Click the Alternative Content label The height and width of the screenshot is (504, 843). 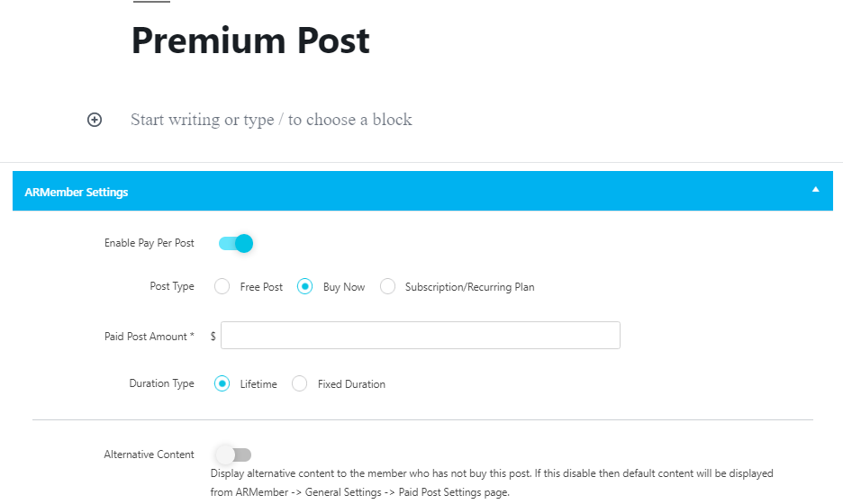pyautogui.click(x=149, y=454)
